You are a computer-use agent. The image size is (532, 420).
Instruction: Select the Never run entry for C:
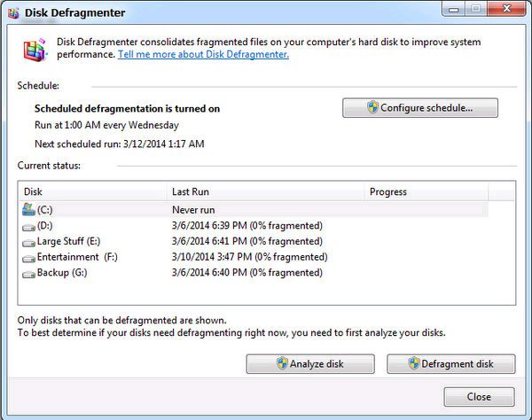click(x=193, y=210)
